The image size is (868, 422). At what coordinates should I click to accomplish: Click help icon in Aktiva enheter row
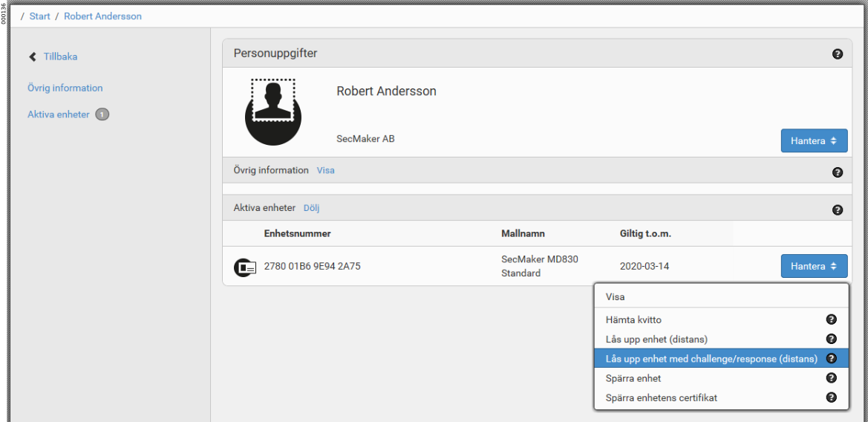click(838, 210)
